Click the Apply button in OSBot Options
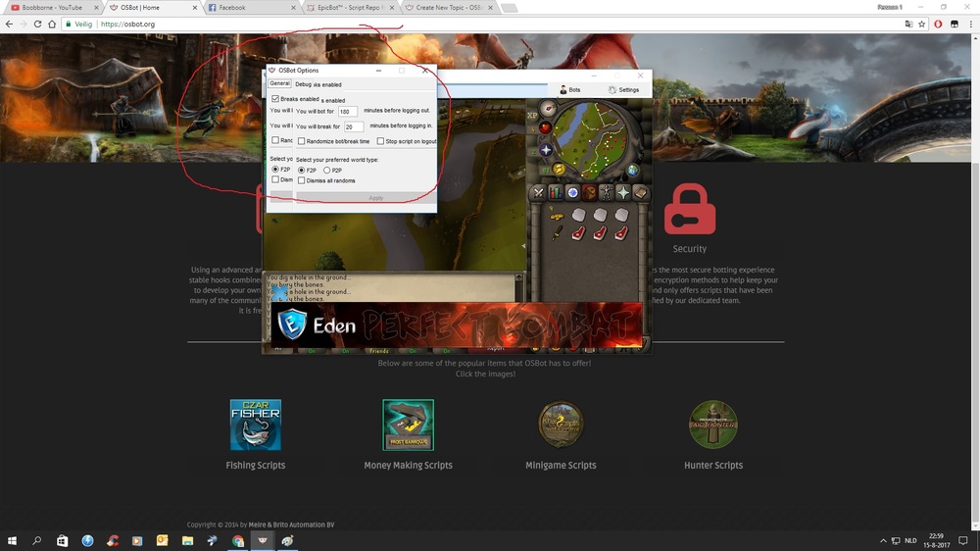This screenshot has height=551, width=980. coord(375,198)
